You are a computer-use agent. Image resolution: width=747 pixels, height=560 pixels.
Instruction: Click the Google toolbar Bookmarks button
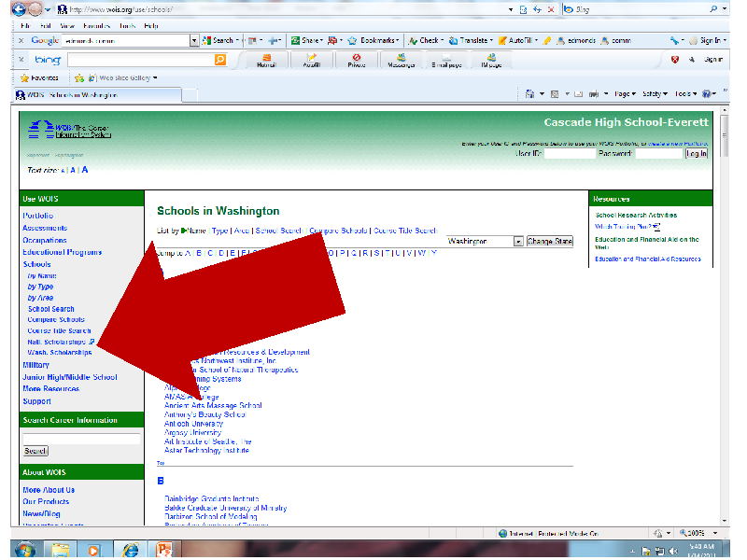(x=374, y=40)
